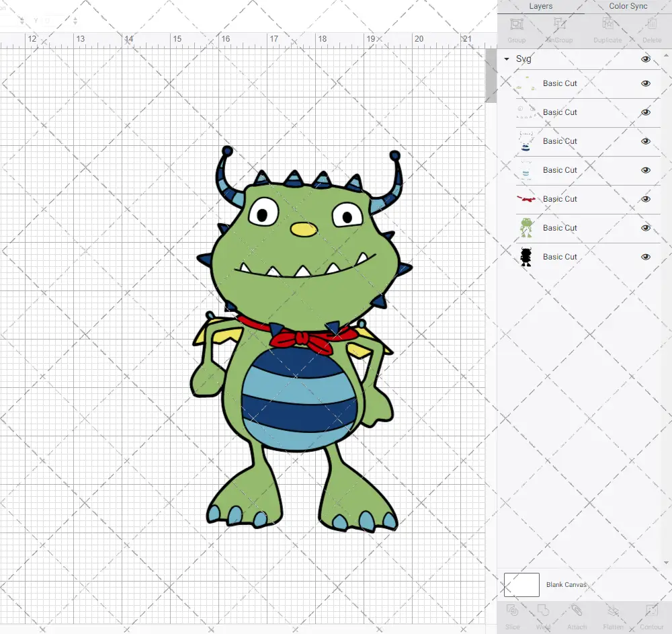Select the yellow pieces layer thumbnail
The width and height of the screenshot is (672, 634).
(526, 83)
